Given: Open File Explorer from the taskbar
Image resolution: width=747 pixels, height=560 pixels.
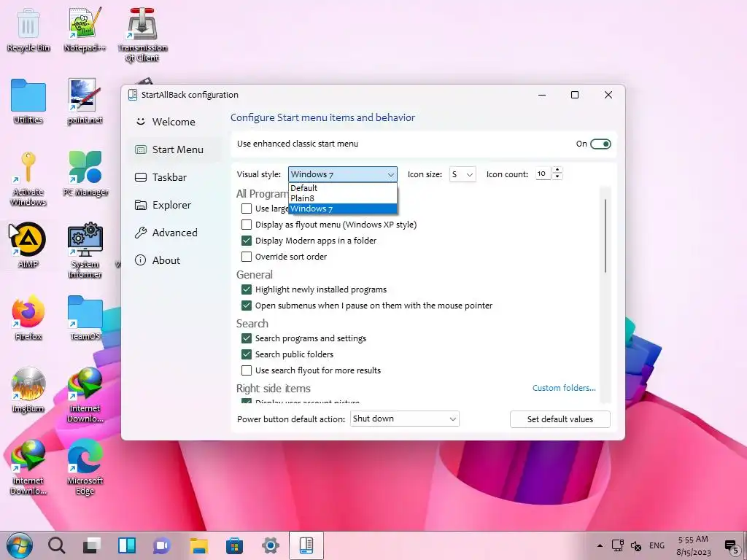Looking at the screenshot, I should [x=198, y=545].
